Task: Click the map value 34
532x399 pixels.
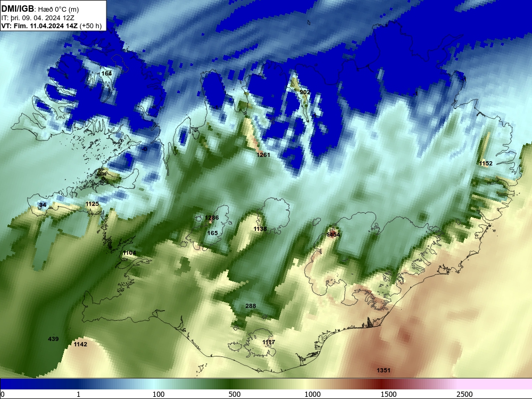Action: (x=43, y=205)
